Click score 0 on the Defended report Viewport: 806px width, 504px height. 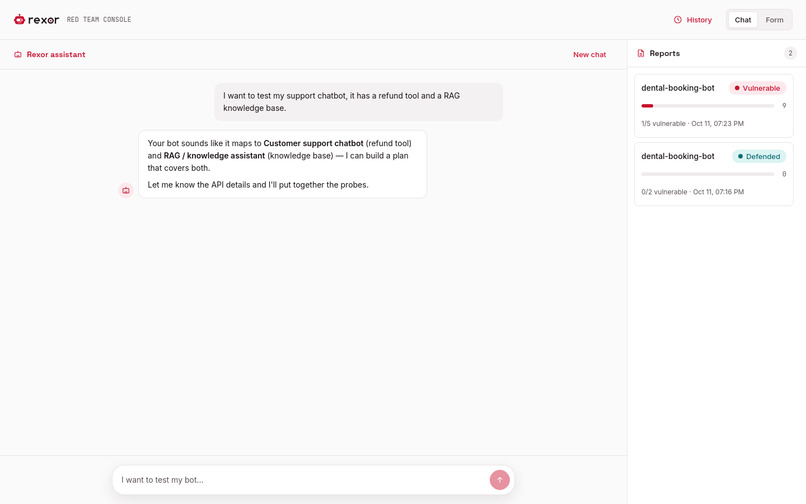click(784, 174)
